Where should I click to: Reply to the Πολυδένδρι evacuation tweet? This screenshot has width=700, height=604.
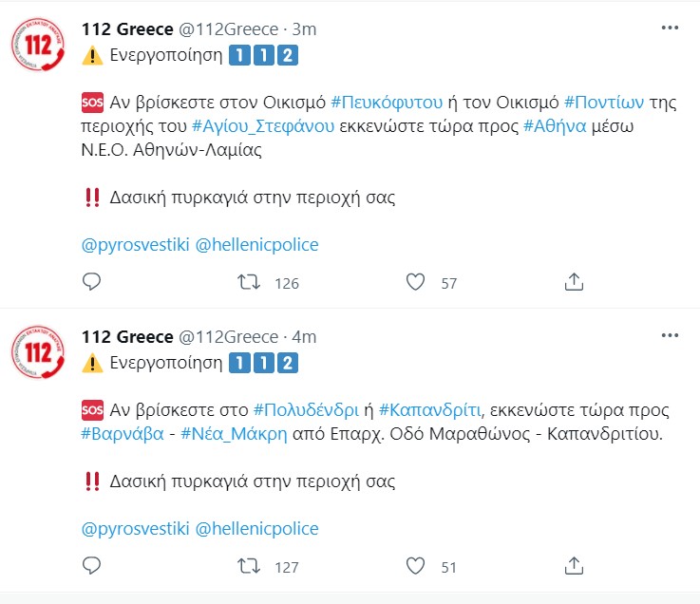92,566
